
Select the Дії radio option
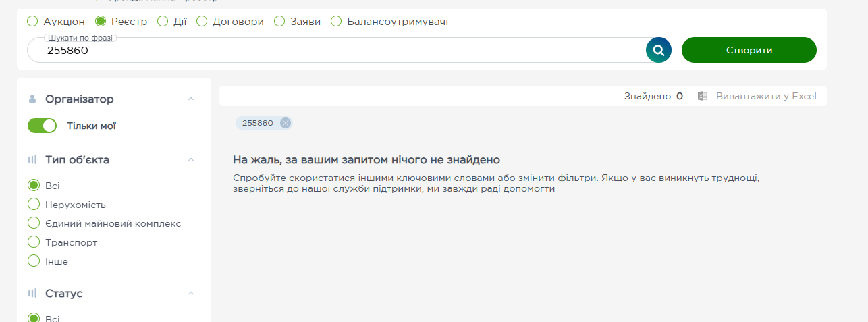163,22
